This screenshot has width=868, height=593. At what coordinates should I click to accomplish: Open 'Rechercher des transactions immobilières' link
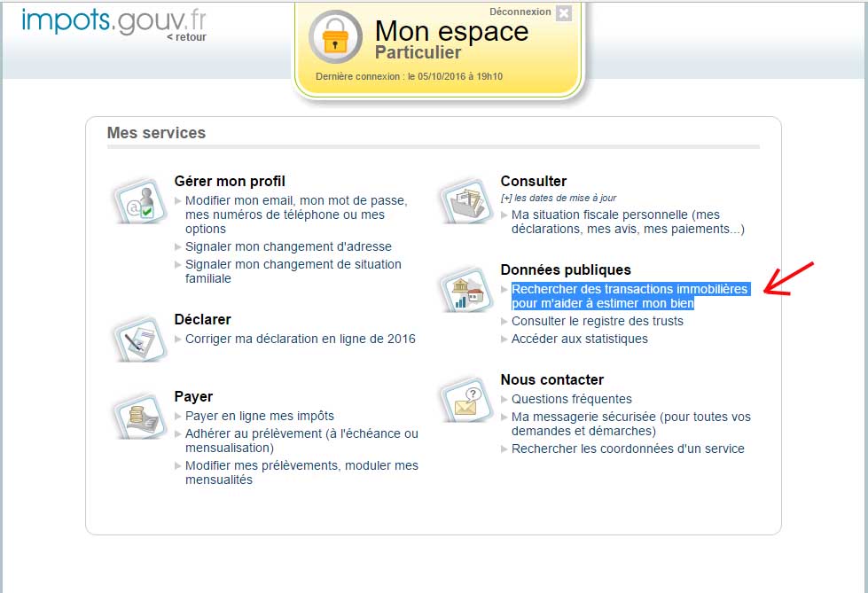(630, 296)
